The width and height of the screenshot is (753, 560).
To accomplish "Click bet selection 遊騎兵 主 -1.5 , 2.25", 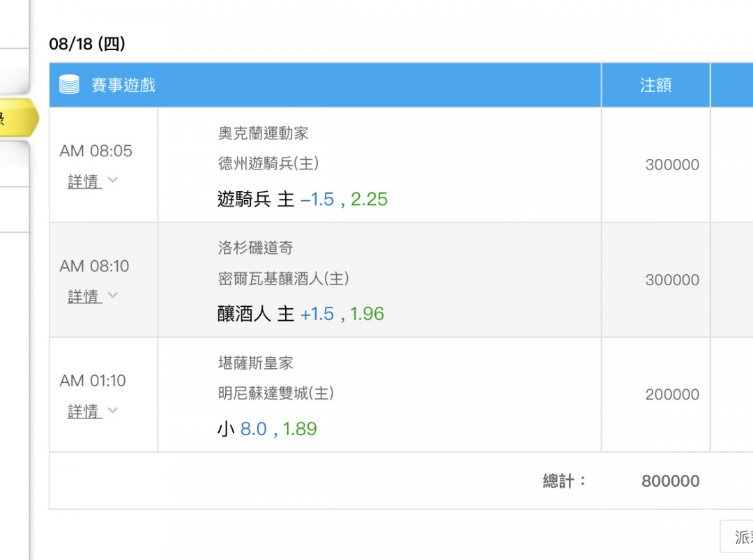I will (x=303, y=199).
